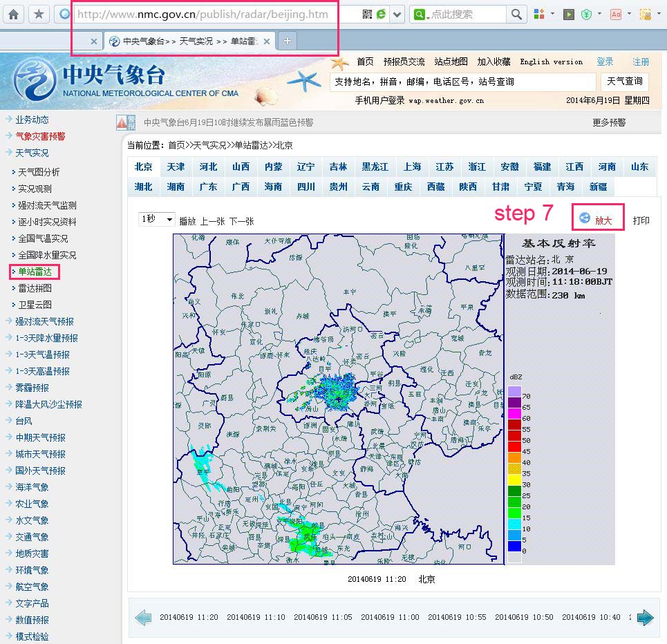This screenshot has height=644, width=667.
Task: Click the 中央气象台 logo
Action: tap(126, 81)
